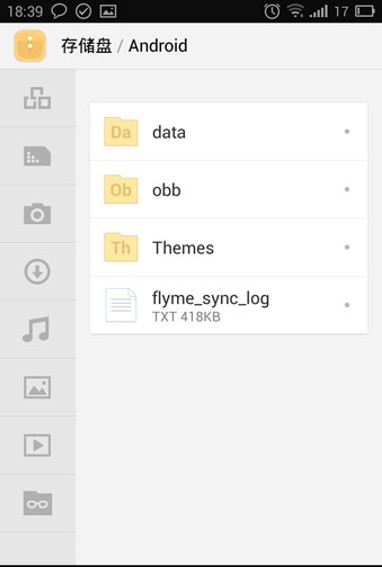Open the obb folder
Image resolution: width=382 pixels, height=567 pixels.
click(229, 189)
